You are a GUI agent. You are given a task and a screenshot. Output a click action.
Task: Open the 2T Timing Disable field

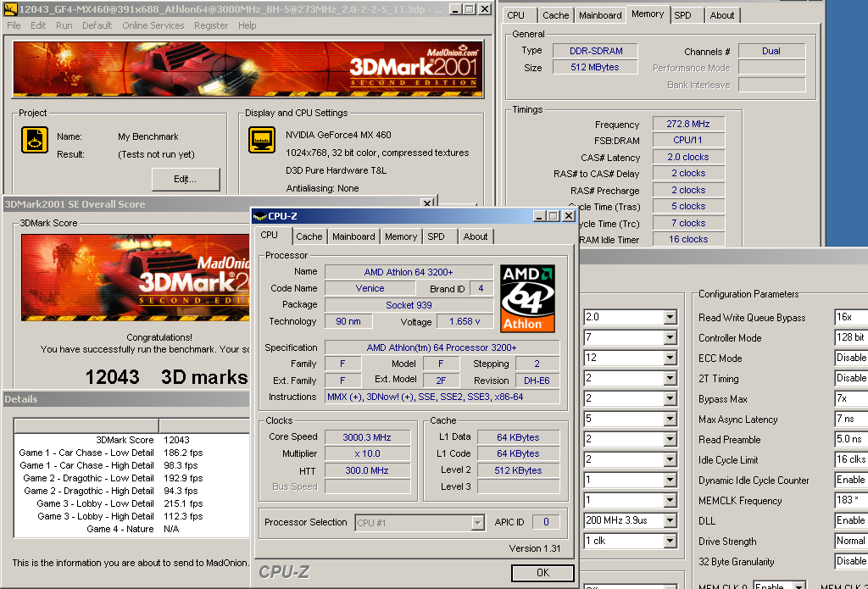(851, 378)
